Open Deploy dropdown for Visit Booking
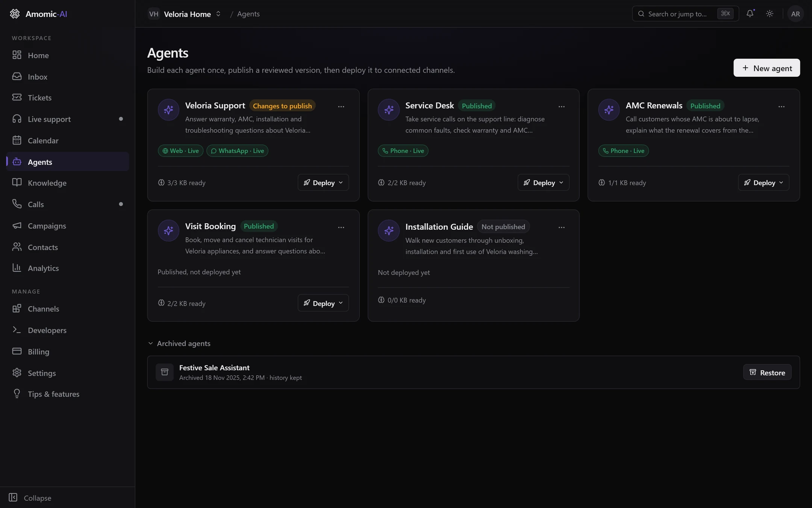812x508 pixels. (x=323, y=303)
